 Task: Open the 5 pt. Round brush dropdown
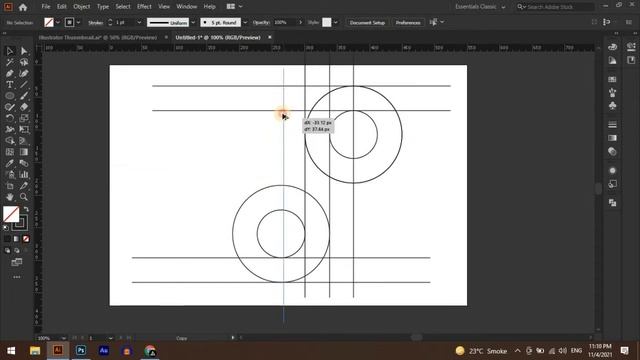245,22
